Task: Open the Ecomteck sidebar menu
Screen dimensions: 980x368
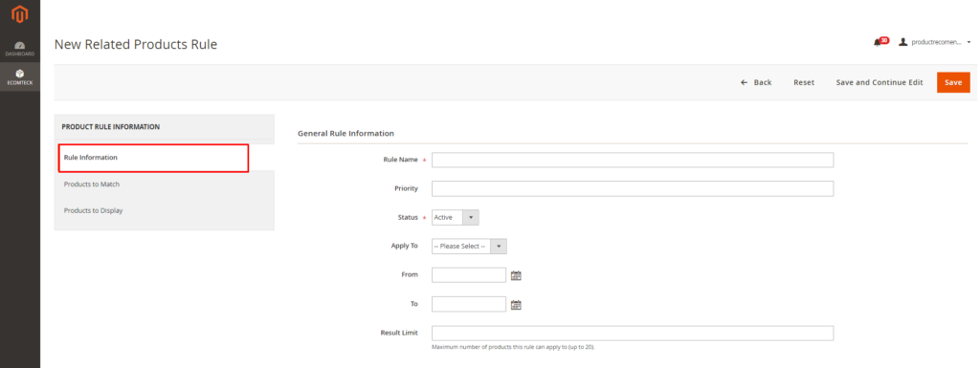Action: point(20,76)
